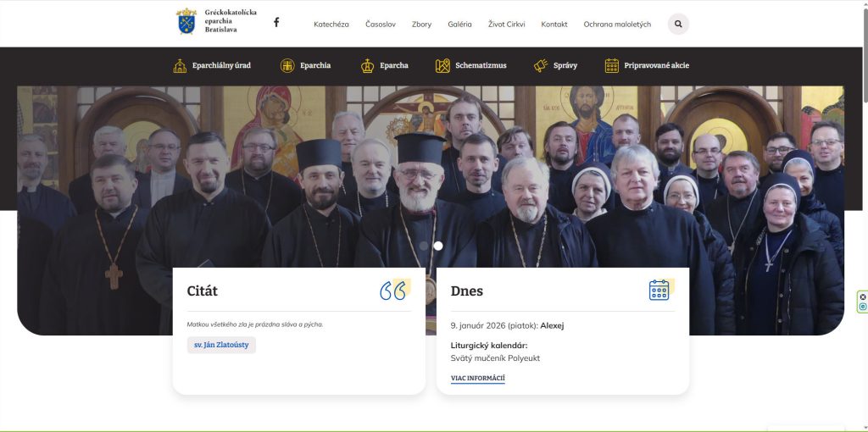The image size is (868, 432).
Task: Switch to the first carousel slide dot
Action: click(x=424, y=246)
